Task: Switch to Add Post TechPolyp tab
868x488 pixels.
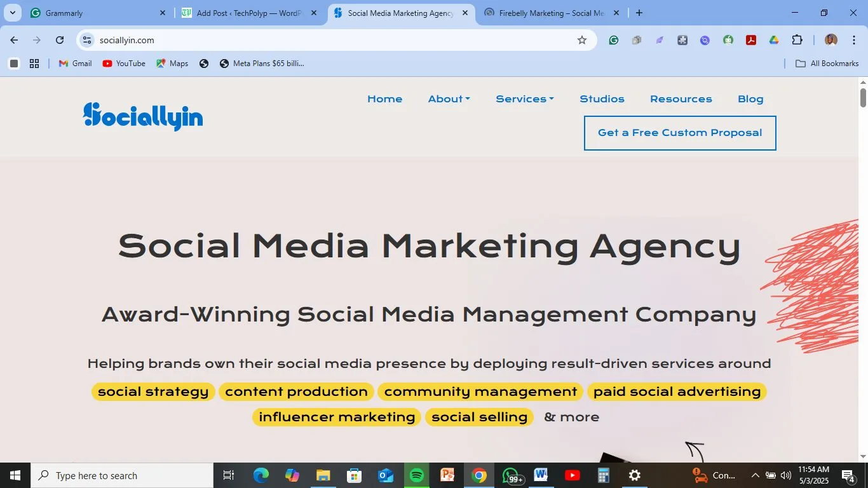Action: point(248,13)
